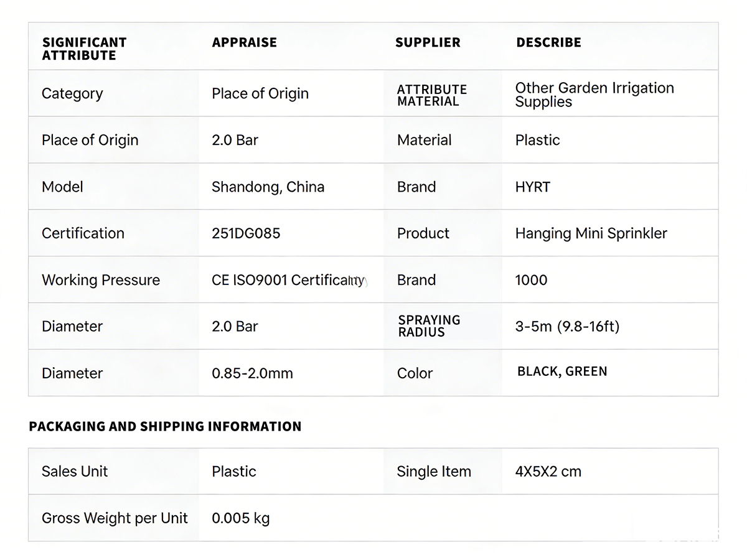Image resolution: width=747 pixels, height=560 pixels.
Task: Select the SUPPLIER column header
Action: (x=428, y=42)
